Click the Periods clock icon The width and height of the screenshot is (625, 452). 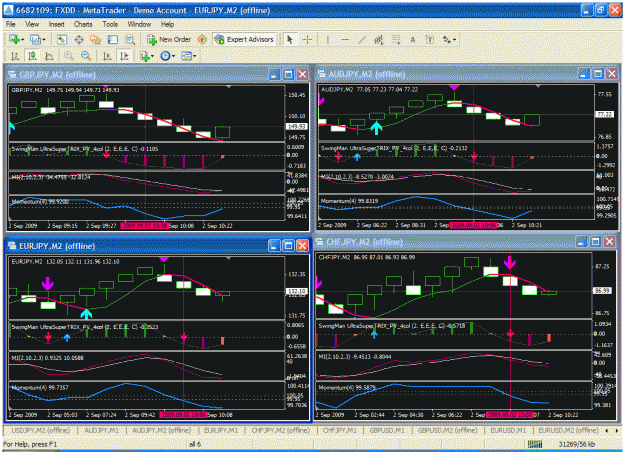(165, 56)
